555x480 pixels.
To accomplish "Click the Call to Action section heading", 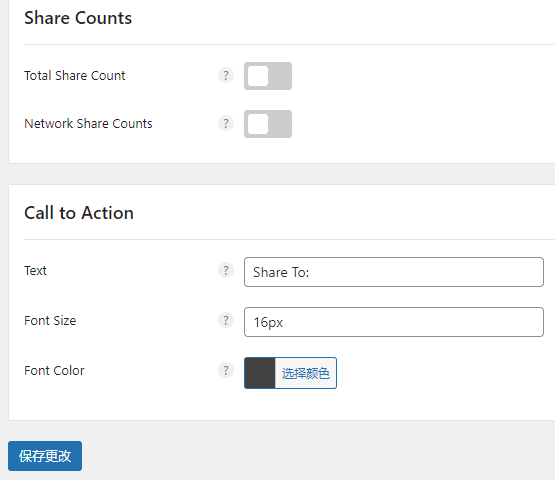I will (x=79, y=213).
